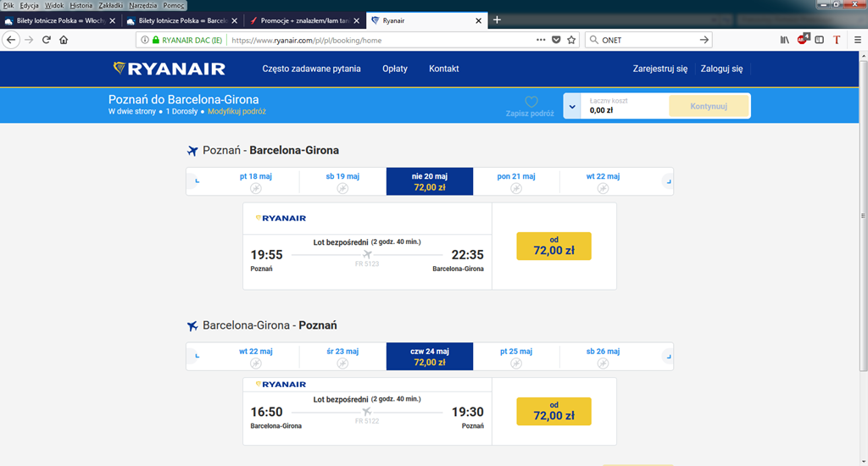Show later return dates with right arrow
868x466 pixels.
(668, 356)
